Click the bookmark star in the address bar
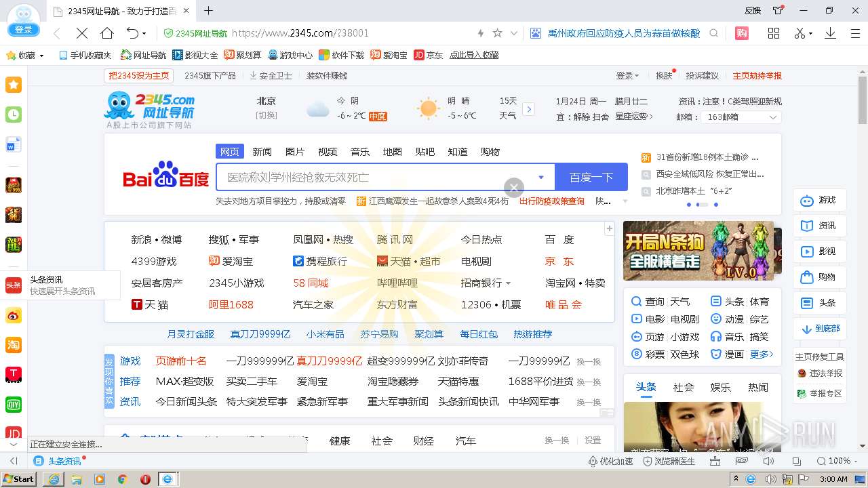868x488 pixels. click(x=497, y=33)
